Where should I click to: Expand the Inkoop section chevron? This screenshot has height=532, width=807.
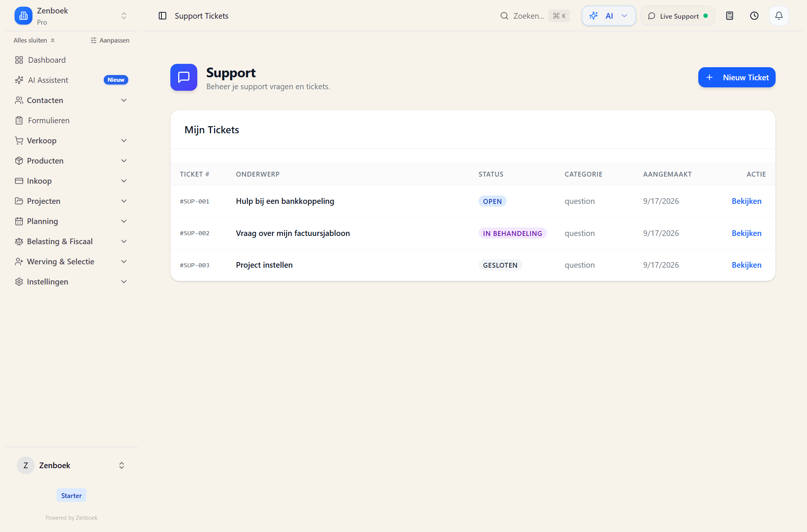coord(124,181)
